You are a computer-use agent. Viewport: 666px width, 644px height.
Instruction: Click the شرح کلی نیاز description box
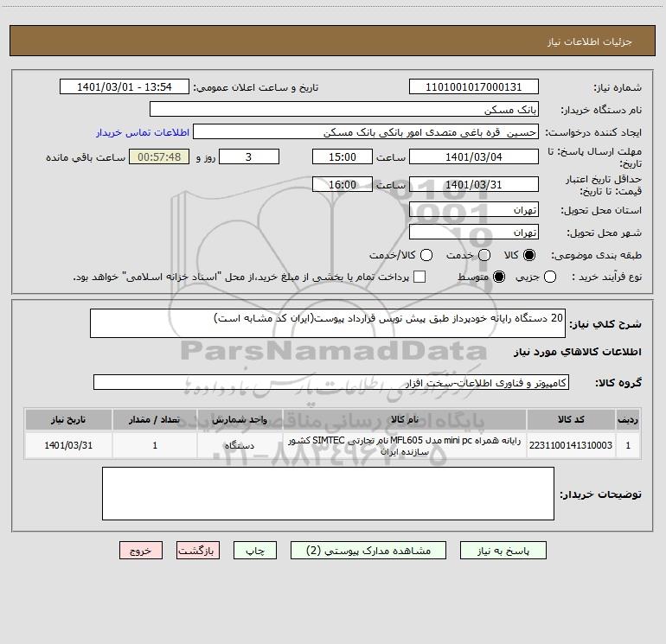point(328,323)
